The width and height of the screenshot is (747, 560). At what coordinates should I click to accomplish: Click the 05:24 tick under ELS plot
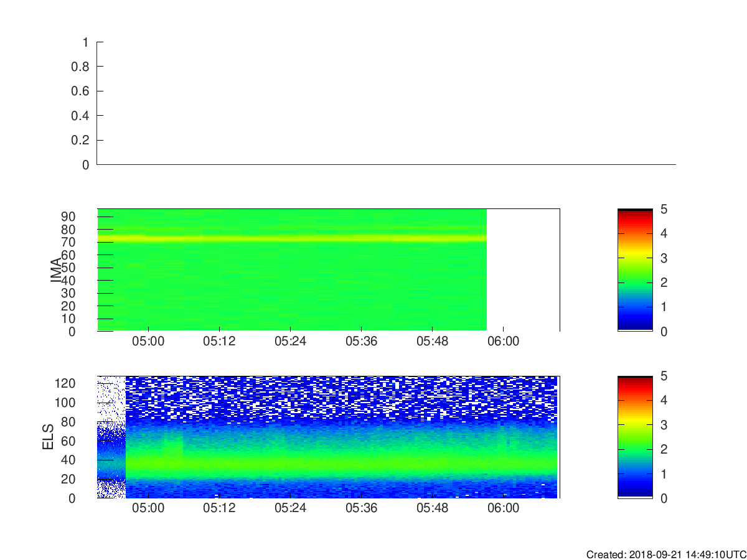coord(291,508)
